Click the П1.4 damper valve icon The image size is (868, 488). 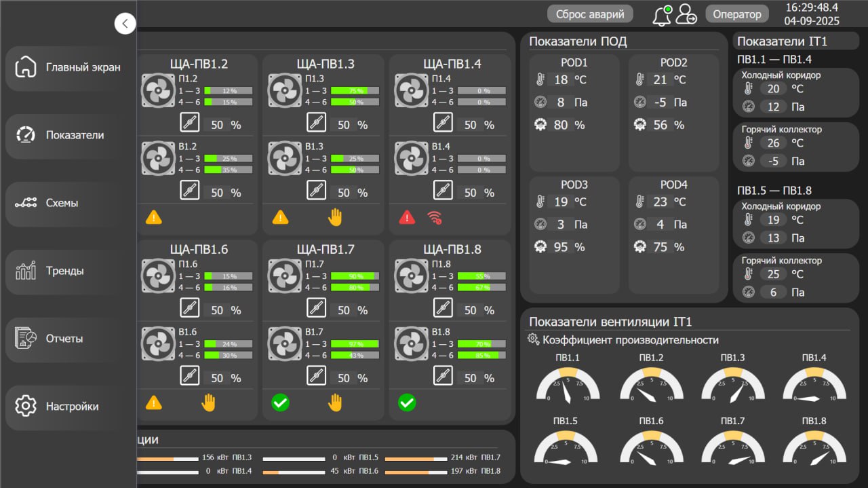pyautogui.click(x=443, y=123)
